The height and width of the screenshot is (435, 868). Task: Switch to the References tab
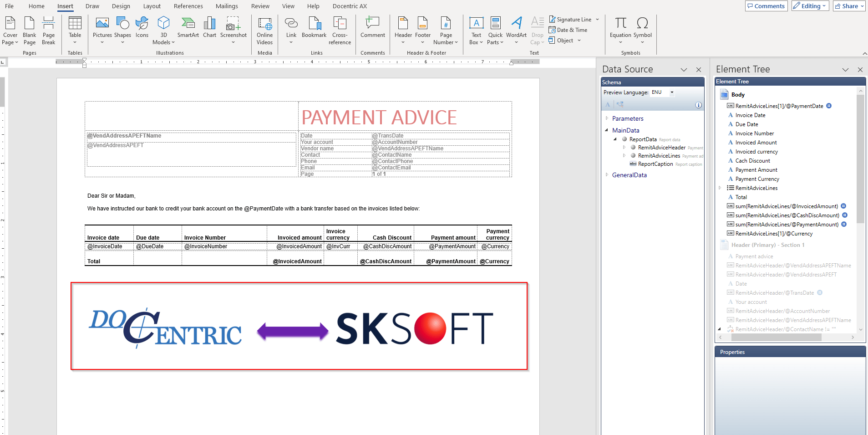(188, 6)
